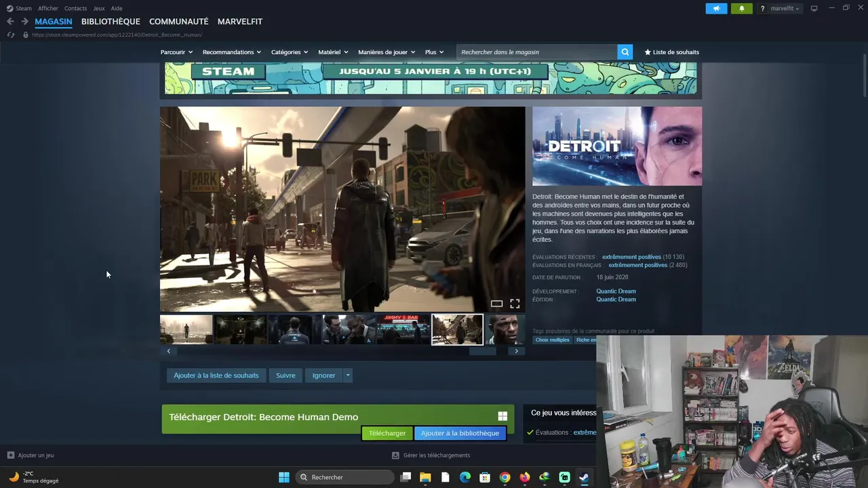Open the Jeux menu

tap(99, 8)
